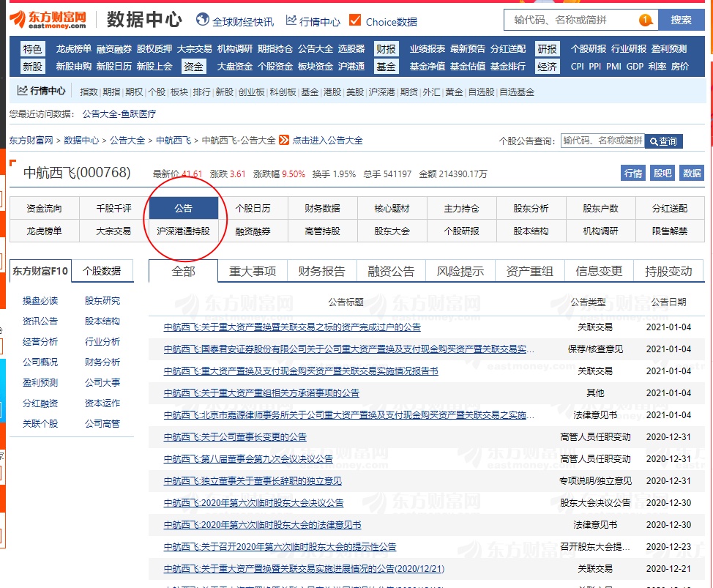
Task: Open 公司高管 in sidebar
Action: pyautogui.click(x=102, y=423)
